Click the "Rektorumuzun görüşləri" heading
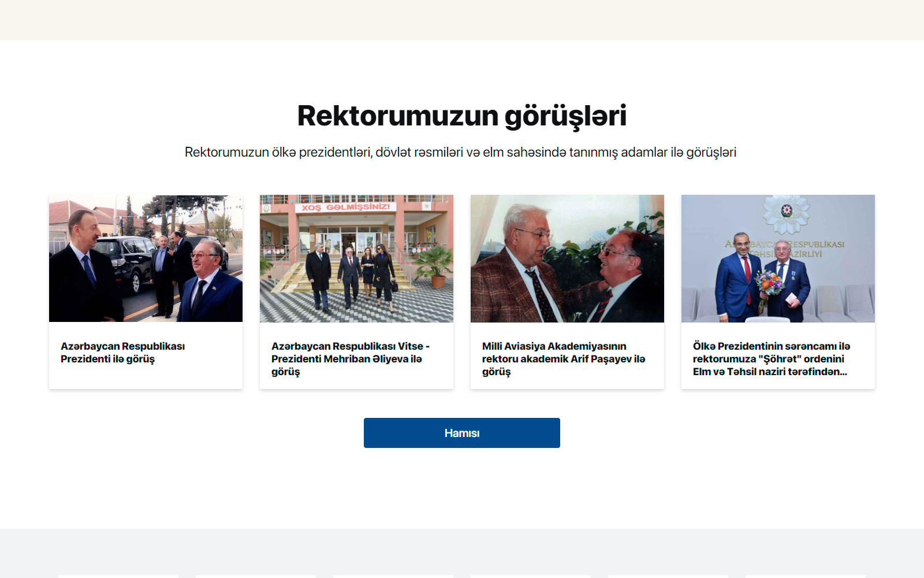This screenshot has width=924, height=578. (462, 116)
